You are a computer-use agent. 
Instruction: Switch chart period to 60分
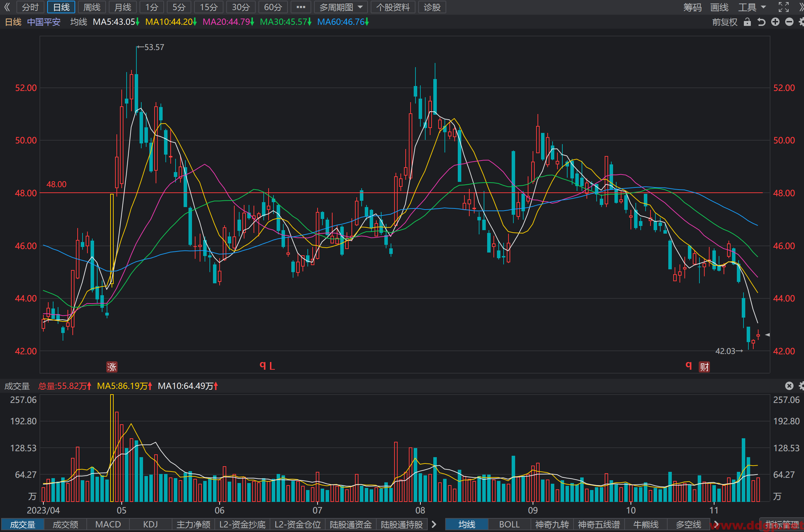[x=273, y=7]
